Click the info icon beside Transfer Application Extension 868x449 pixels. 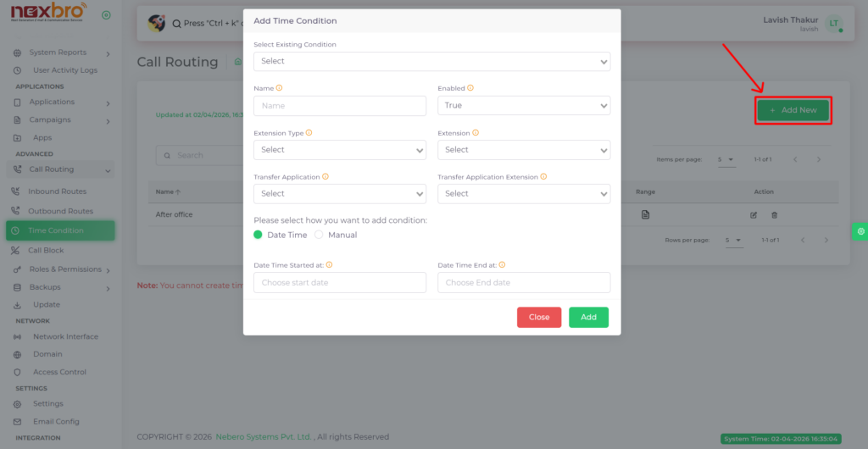point(543,177)
